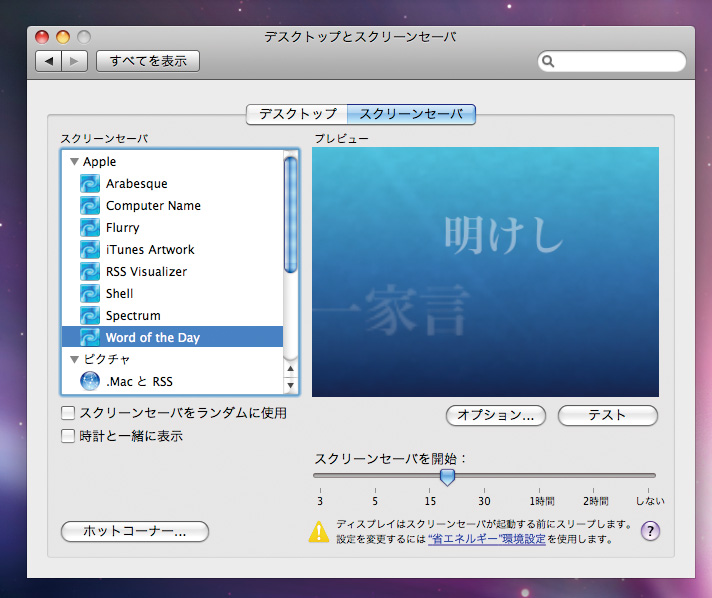Pick the RSS Visualizer icon

coord(90,272)
